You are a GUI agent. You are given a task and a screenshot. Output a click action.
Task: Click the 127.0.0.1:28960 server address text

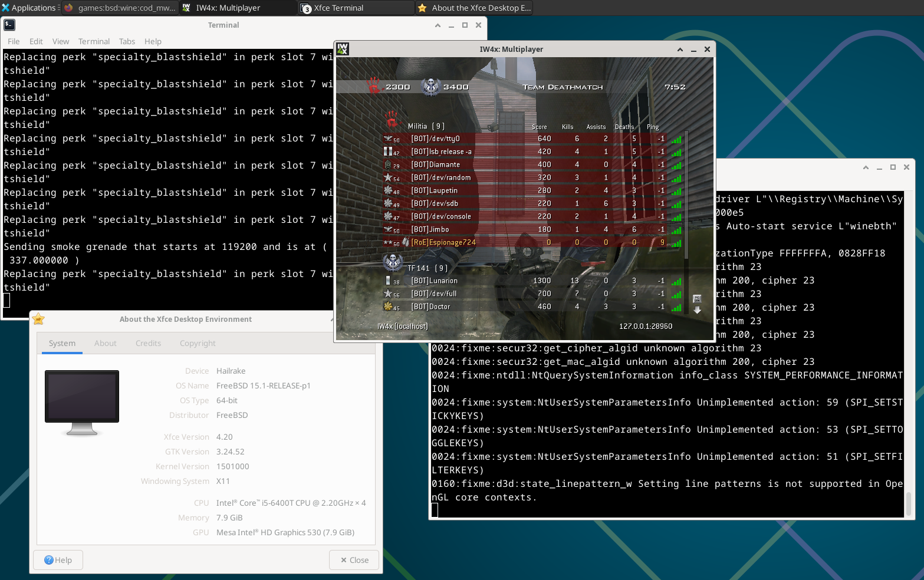pos(646,326)
